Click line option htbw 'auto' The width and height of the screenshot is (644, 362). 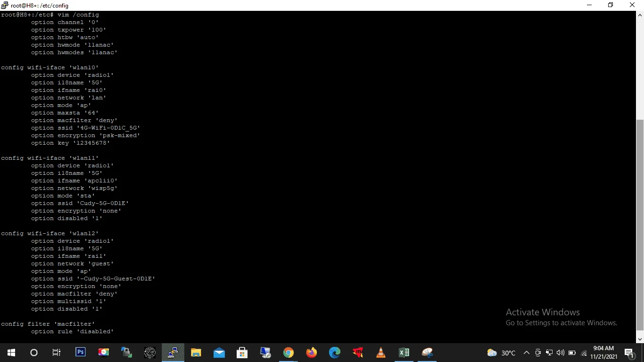(x=65, y=37)
